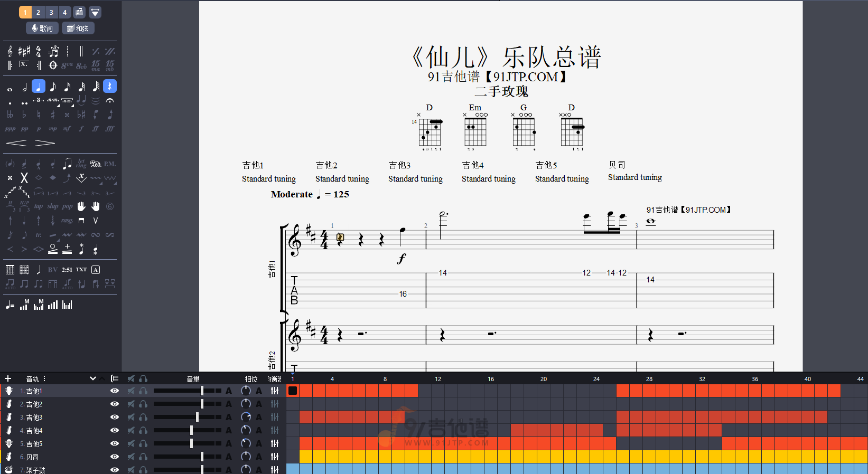Image resolution: width=868 pixels, height=474 pixels.
Task: Open the 吉他5 equalizer icon
Action: [x=275, y=443]
